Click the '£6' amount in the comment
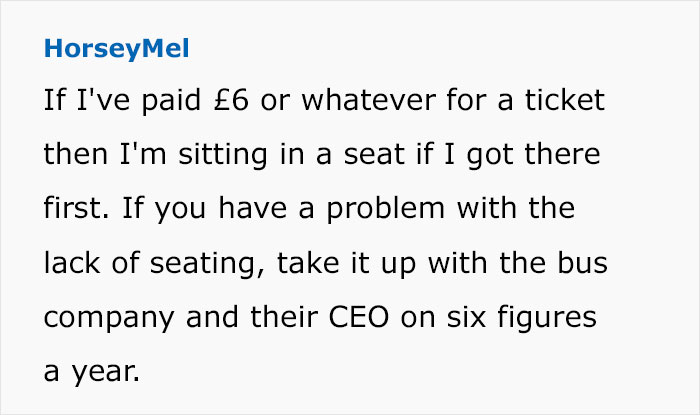 (x=188, y=101)
